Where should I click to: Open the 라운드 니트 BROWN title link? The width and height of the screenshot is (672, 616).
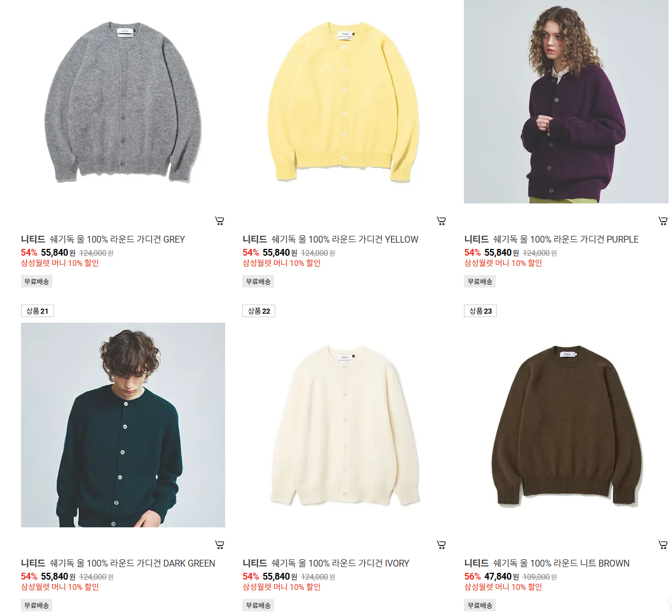[547, 563]
